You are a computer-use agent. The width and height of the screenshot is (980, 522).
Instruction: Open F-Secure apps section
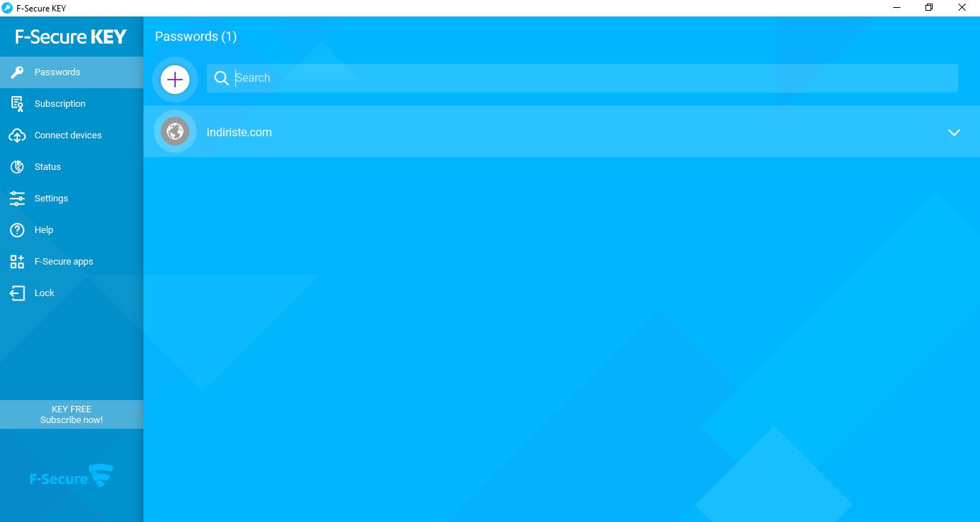72,262
